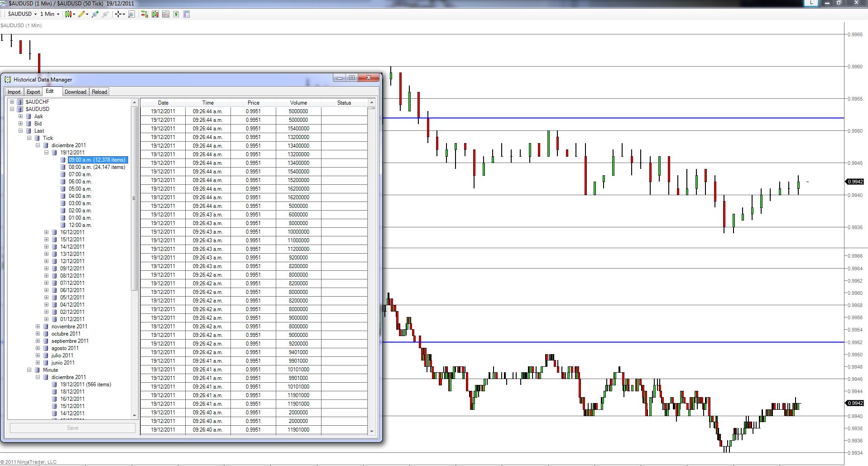Click the tree panel scroll down arrow

134,416
